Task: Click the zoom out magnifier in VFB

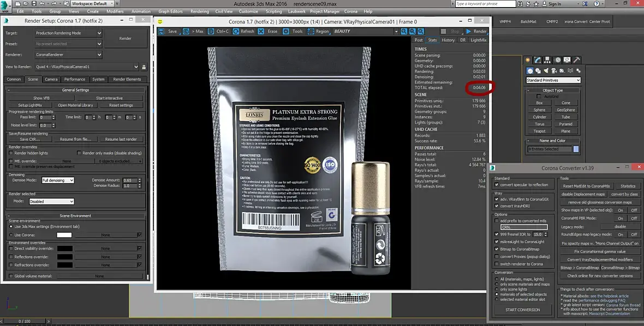Action: [413, 31]
